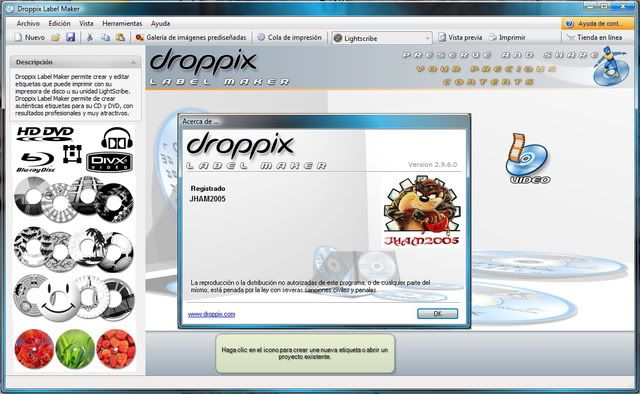Save using the floppy disk icon
The width and height of the screenshot is (640, 394).
(x=70, y=38)
